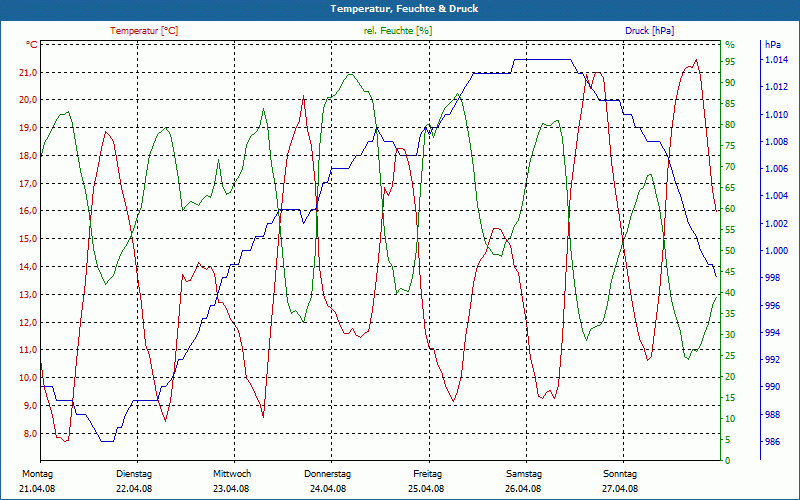Screen dimensions: 800x500
Task: Click temperature axis value "20,0"
Action: coord(29,100)
